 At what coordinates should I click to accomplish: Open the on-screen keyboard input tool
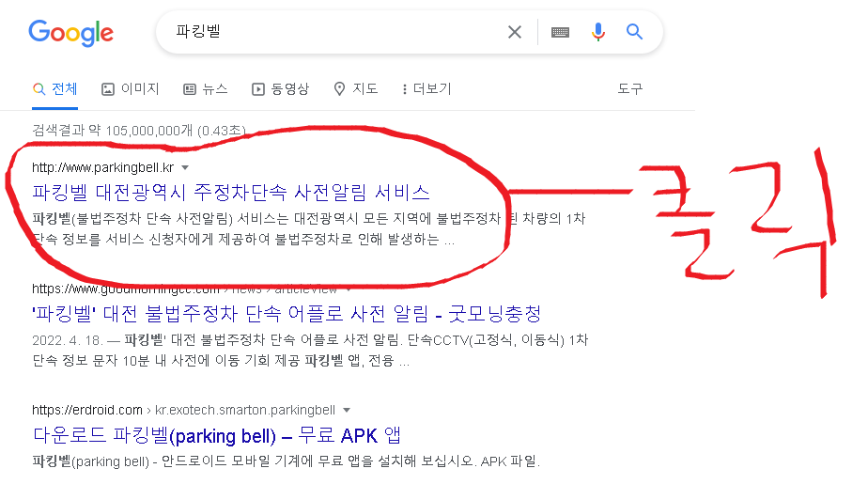(560, 32)
